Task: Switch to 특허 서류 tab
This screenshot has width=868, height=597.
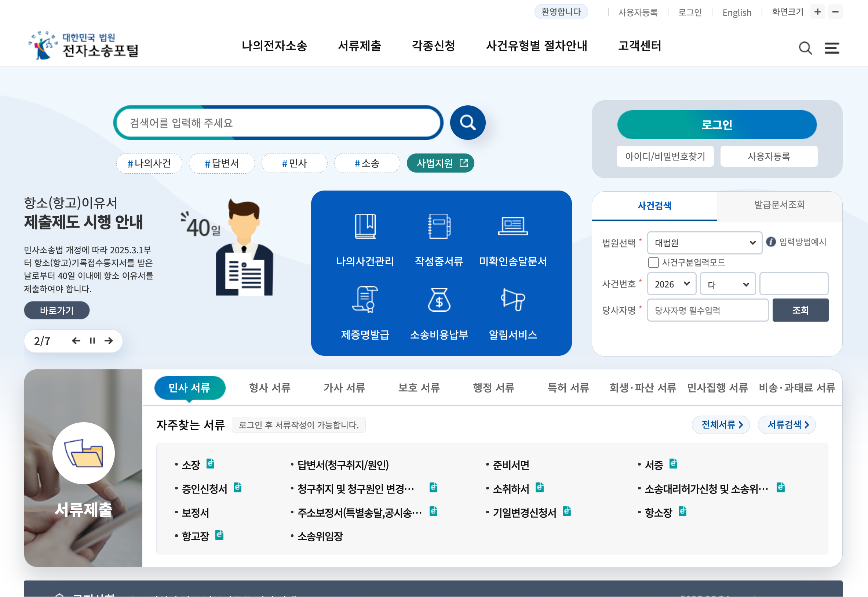Action: tap(568, 387)
